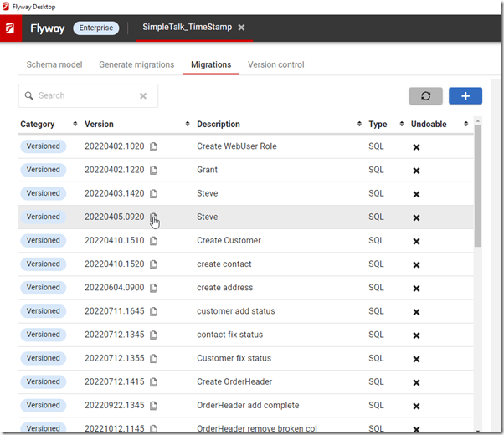Open the Generate migrations tab
This screenshot has width=504, height=435.
point(136,64)
